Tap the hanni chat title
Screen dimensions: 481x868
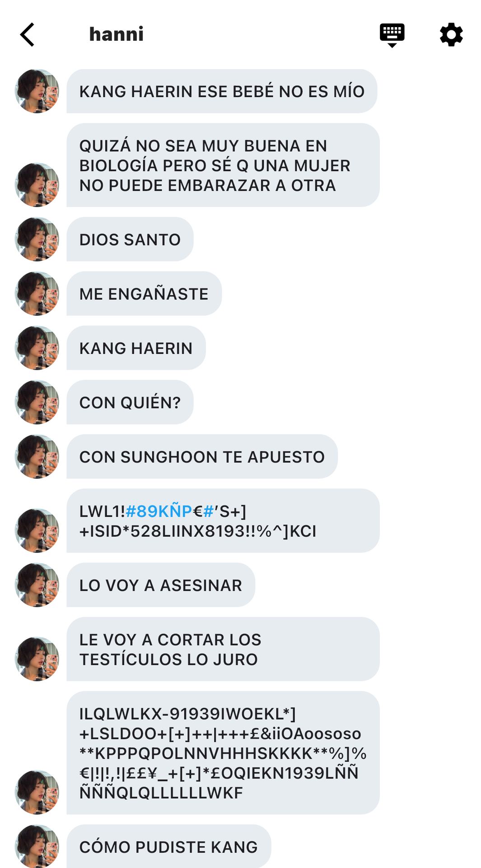(x=117, y=34)
